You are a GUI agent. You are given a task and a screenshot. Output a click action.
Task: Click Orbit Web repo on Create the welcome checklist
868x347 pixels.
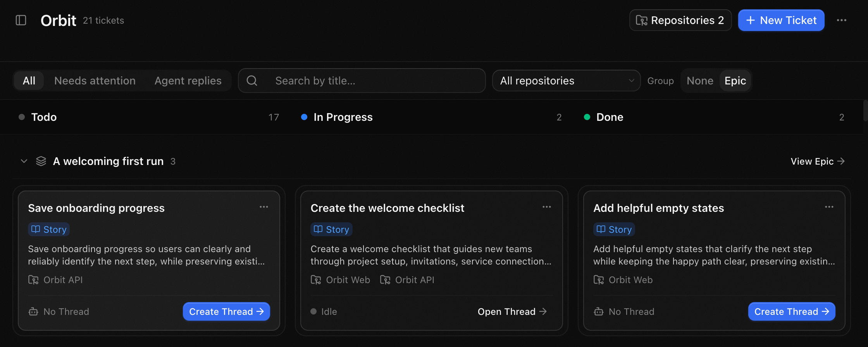pyautogui.click(x=340, y=280)
